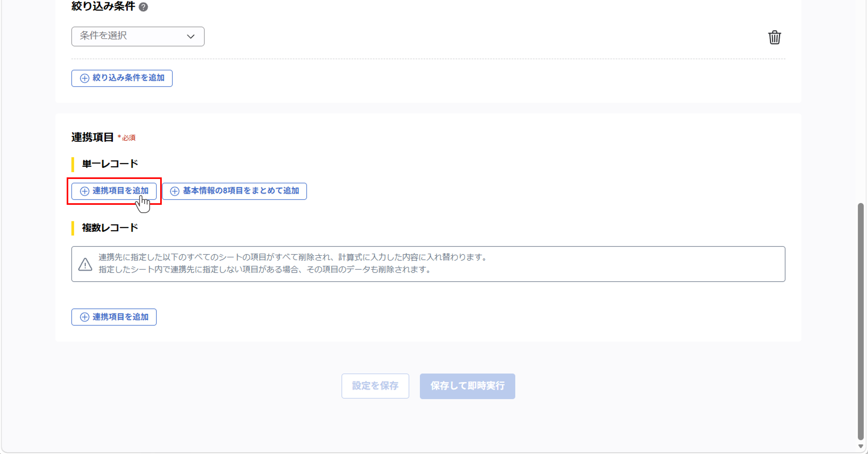The width and height of the screenshot is (868, 454).
Task: Click the red 必須 label
Action: click(x=126, y=138)
